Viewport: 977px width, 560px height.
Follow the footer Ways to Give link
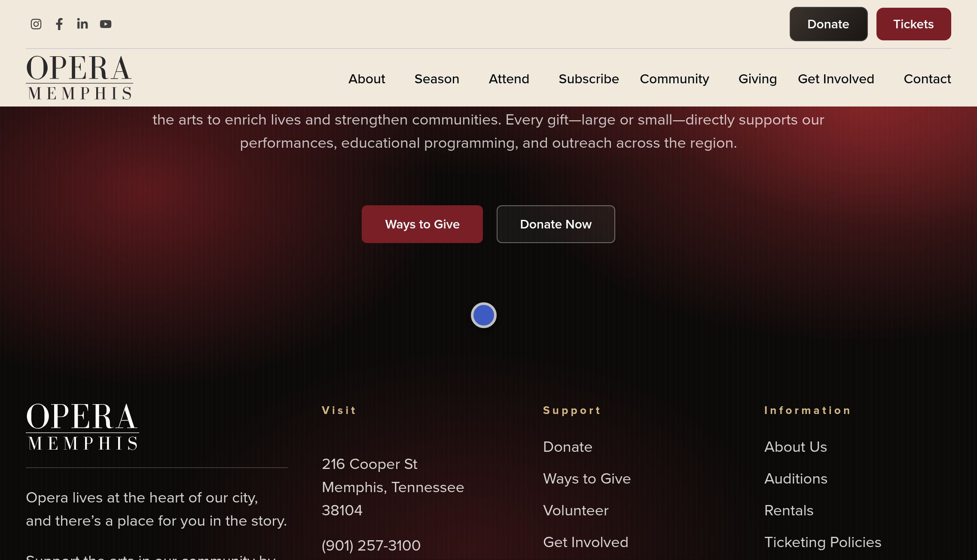pos(586,478)
